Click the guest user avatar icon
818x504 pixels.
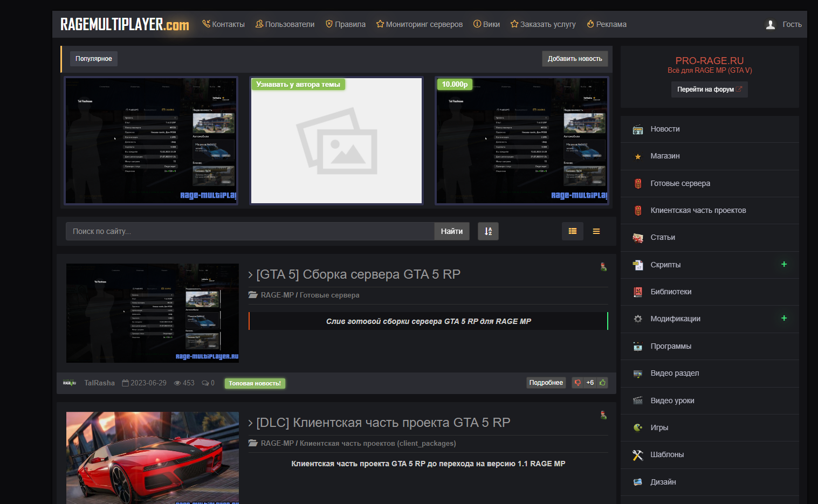click(771, 24)
